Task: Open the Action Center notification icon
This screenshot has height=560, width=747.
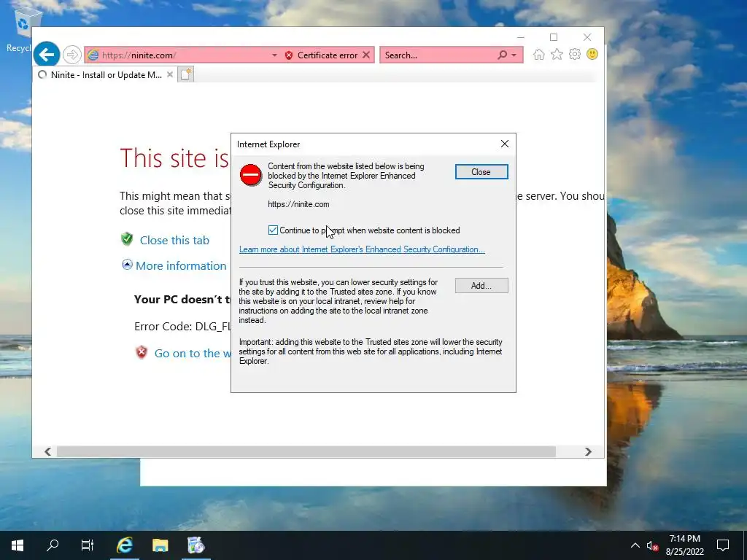Action: tap(723, 545)
